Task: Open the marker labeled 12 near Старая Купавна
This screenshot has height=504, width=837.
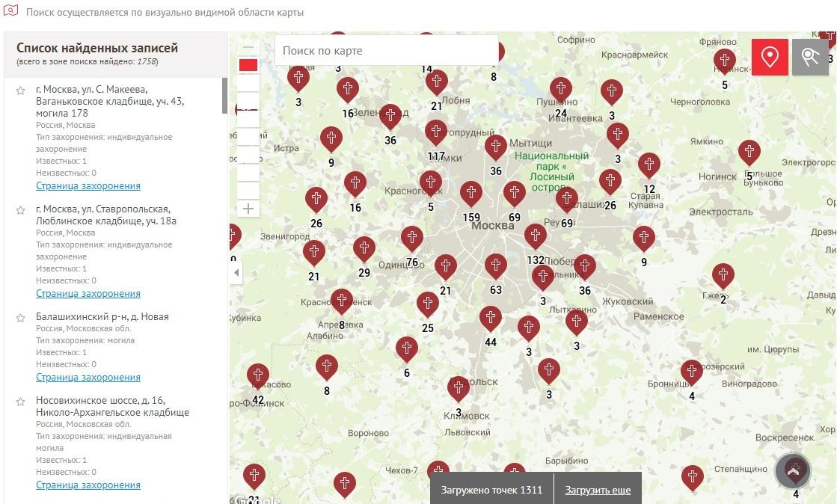Action: click(x=649, y=166)
